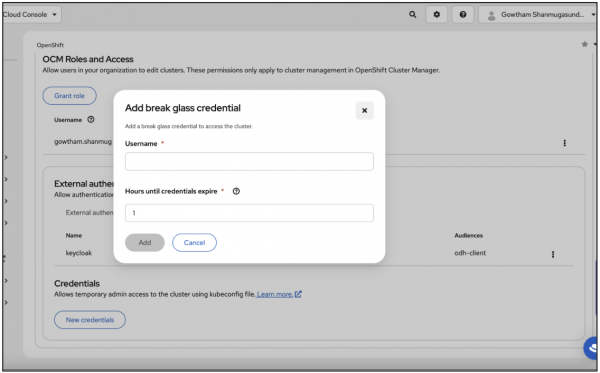The image size is (600, 373).
Task: Click the OpenShift breadcrumb text
Action: [x=50, y=45]
